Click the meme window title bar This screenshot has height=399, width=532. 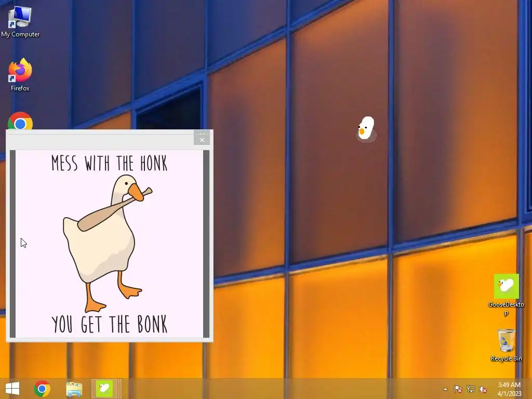100,139
